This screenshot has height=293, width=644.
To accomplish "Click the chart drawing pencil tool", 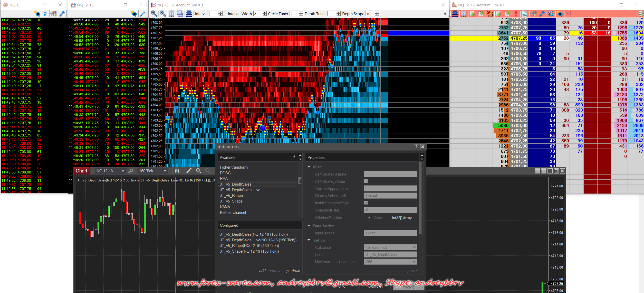I will point(189,171).
